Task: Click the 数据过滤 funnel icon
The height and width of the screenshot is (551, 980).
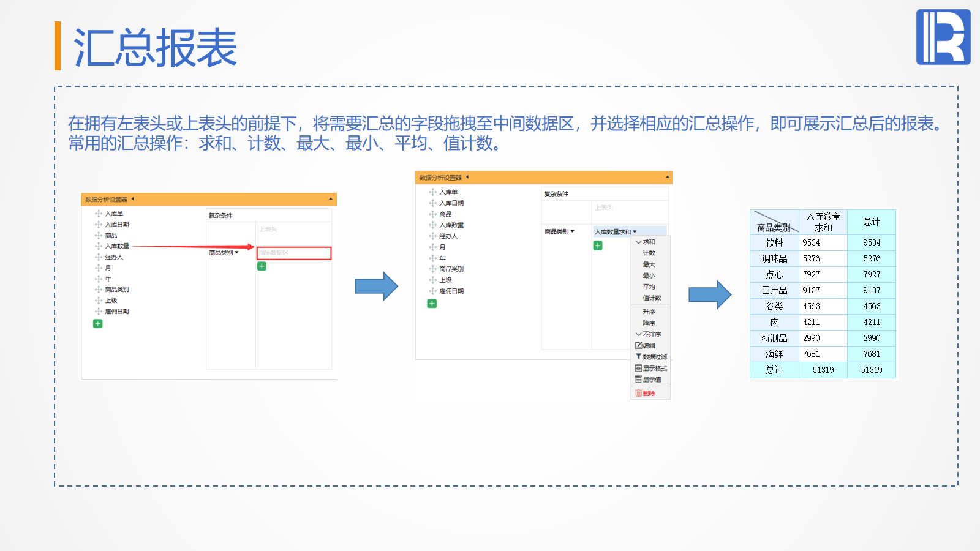Action: click(x=639, y=357)
